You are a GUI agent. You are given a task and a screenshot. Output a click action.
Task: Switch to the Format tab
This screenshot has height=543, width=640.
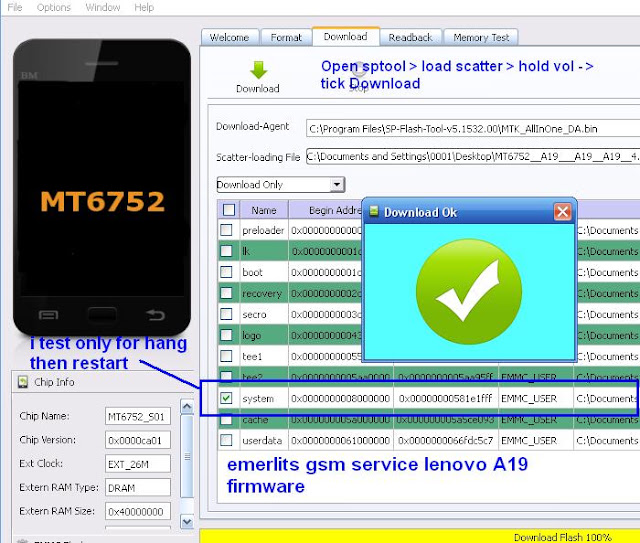pyautogui.click(x=286, y=38)
